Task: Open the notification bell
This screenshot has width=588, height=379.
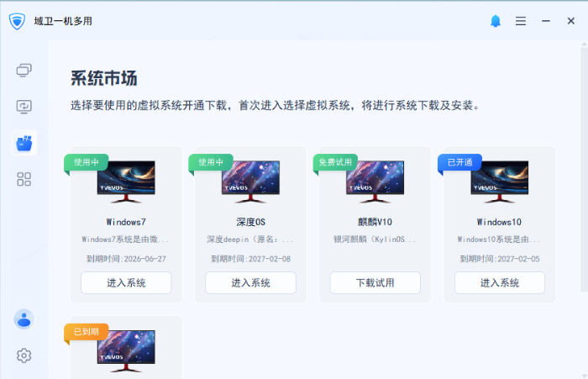Action: (x=496, y=21)
